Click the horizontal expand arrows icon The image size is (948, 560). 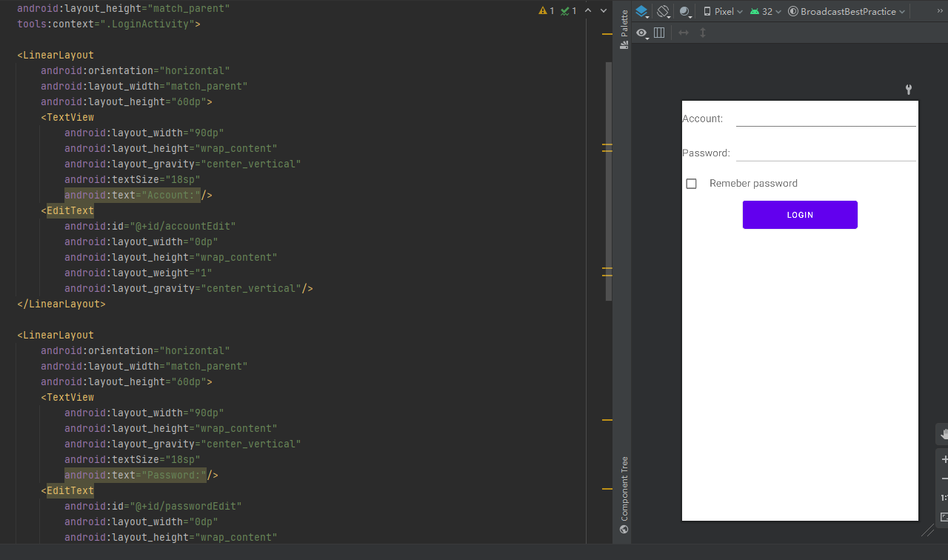click(684, 33)
